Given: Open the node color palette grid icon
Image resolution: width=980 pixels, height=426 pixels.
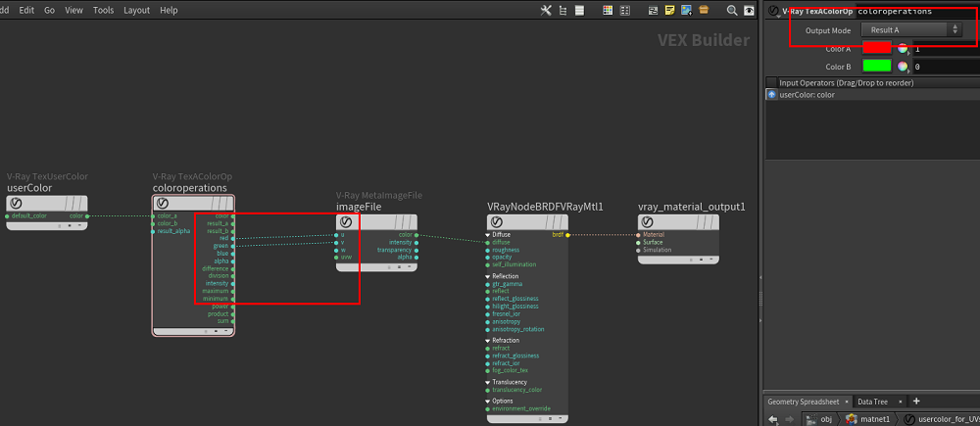Looking at the screenshot, I should pos(608,10).
